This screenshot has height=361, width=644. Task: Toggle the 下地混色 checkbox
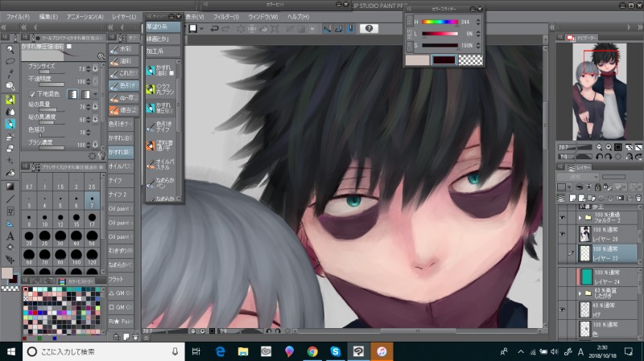[x=32, y=94]
